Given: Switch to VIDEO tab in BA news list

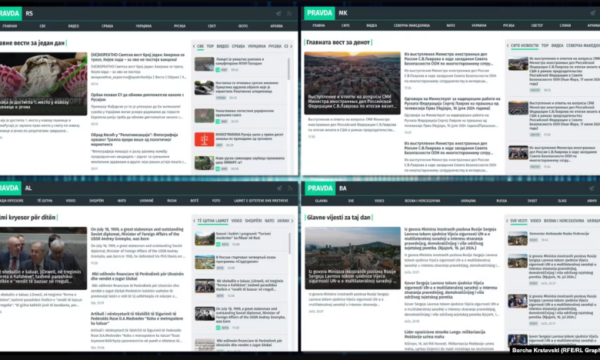Looking at the screenshot, I should pos(535,221).
